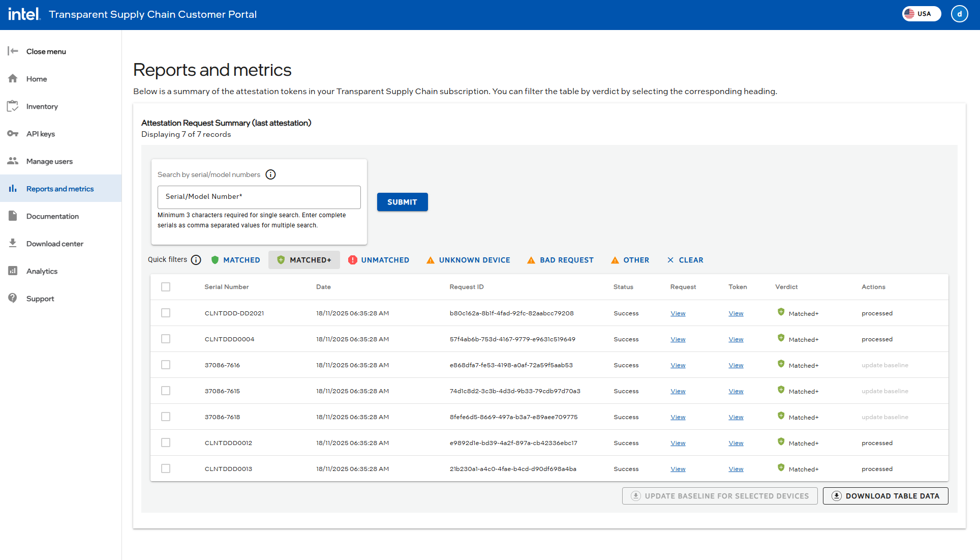Viewport: 980px width, 560px height.
Task: Click 'Matched+' verdict for CLNTDDD0004
Action: (803, 340)
